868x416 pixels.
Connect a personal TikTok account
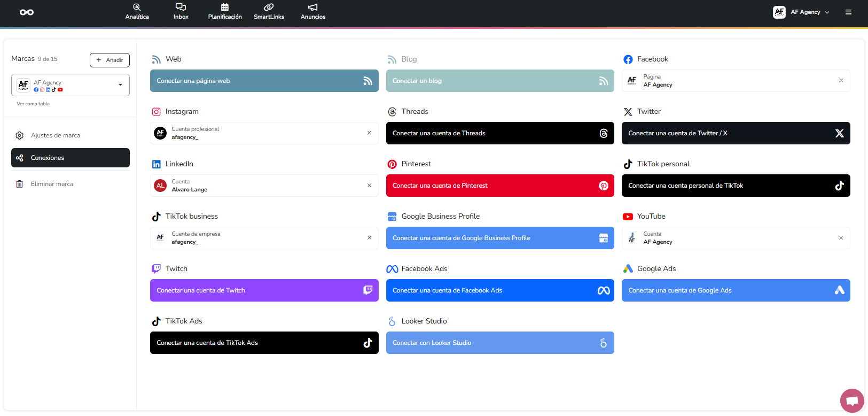(736, 186)
